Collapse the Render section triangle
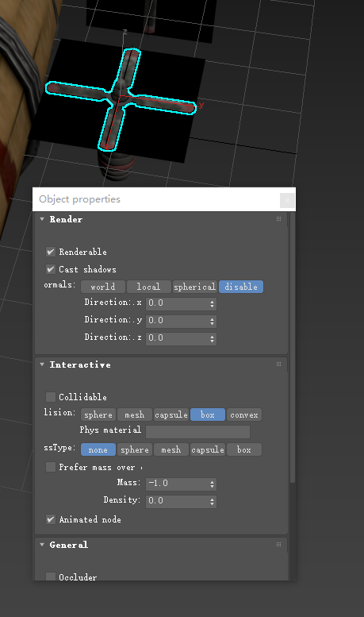 pyautogui.click(x=42, y=219)
